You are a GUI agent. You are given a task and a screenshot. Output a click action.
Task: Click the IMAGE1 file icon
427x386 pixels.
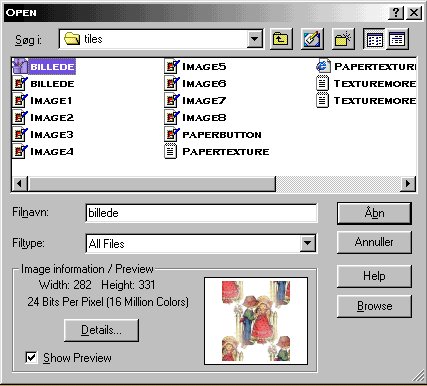point(20,100)
